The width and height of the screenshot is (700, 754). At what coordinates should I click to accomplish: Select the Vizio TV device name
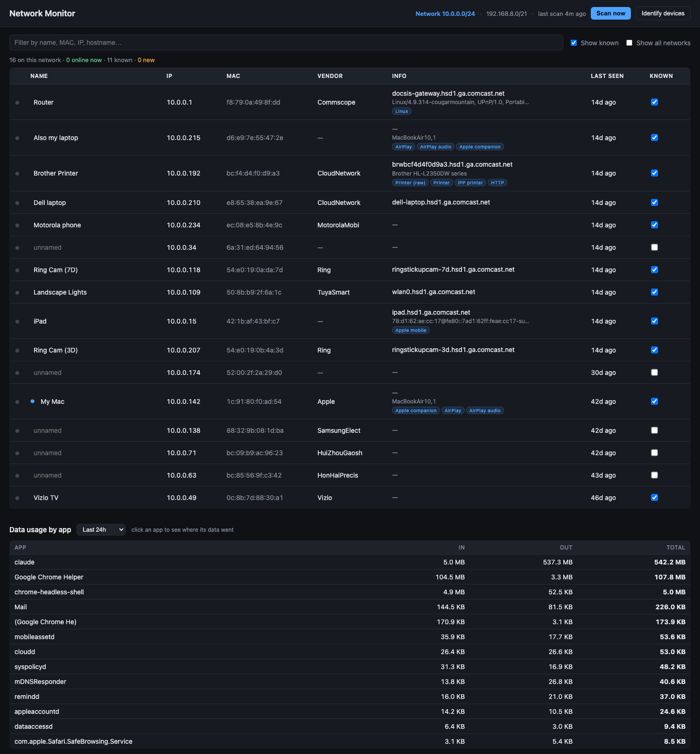[x=46, y=498]
